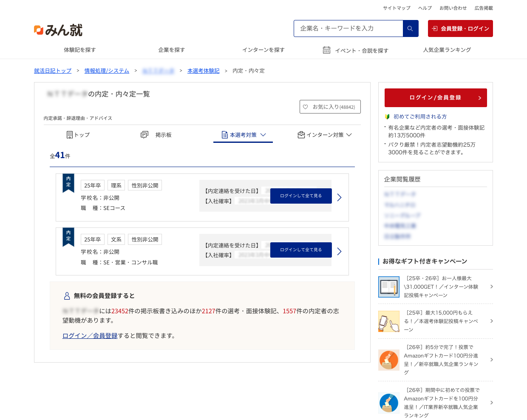This screenshot has width=527, height=420.
Task: Follow the ログイン／会員登録 link in the notice
Action: tap(90, 336)
